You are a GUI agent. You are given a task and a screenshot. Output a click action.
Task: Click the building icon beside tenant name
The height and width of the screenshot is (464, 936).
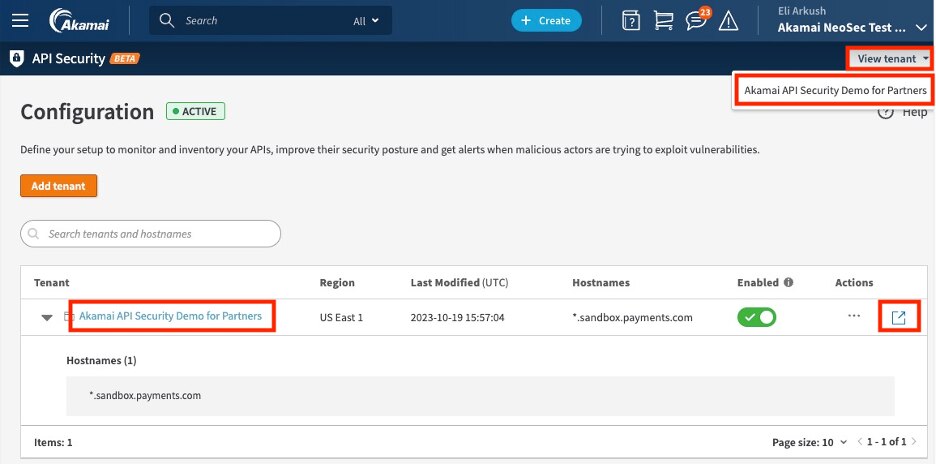pos(69,316)
